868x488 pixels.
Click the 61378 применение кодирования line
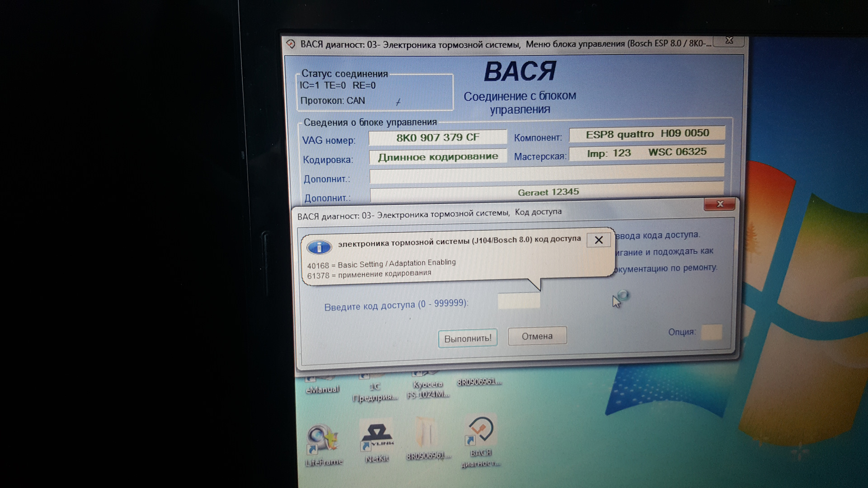tap(369, 274)
